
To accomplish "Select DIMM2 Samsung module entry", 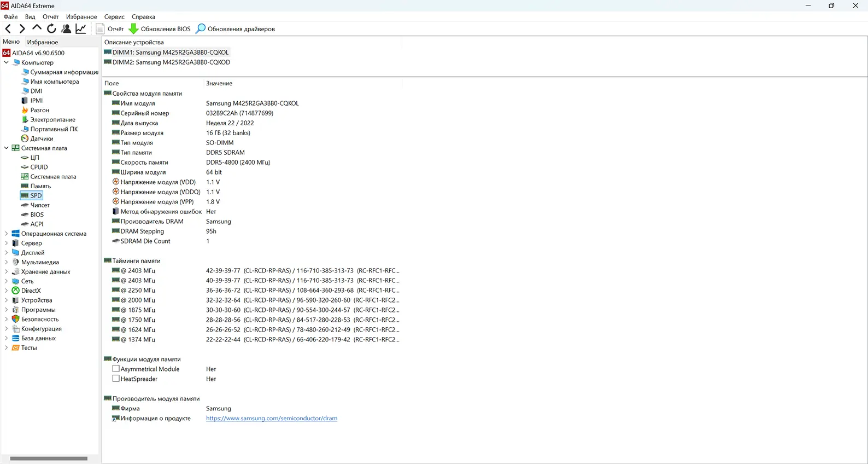I will [x=171, y=62].
